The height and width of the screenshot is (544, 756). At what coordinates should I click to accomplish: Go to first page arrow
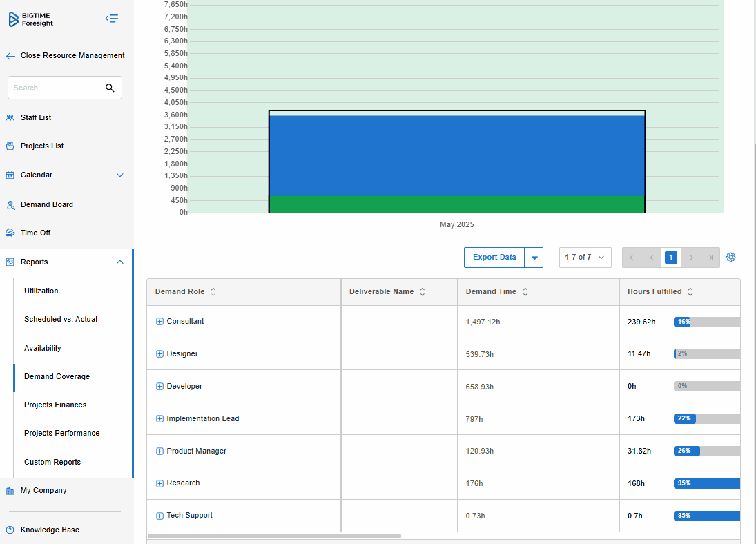point(632,258)
